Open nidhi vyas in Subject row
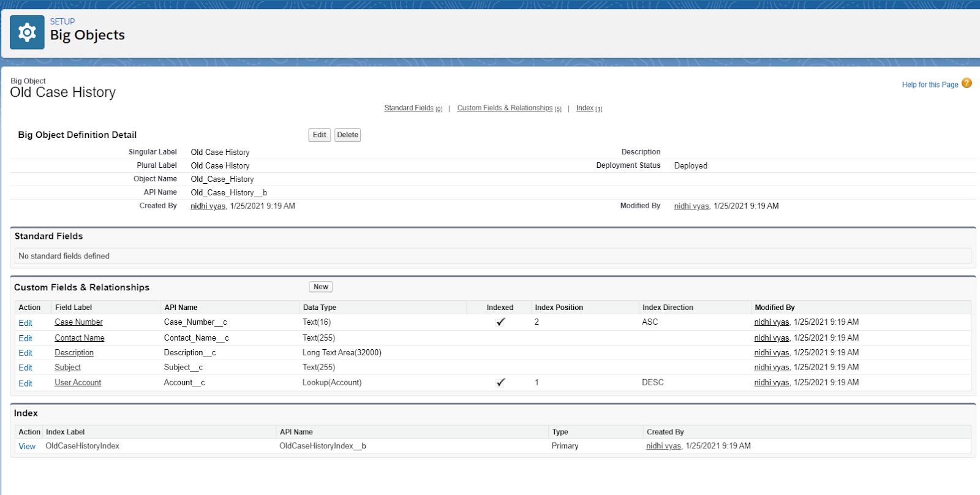980x495 pixels. click(772, 367)
